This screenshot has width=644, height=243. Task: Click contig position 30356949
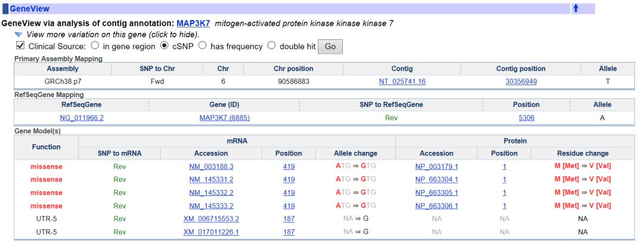pyautogui.click(x=521, y=82)
